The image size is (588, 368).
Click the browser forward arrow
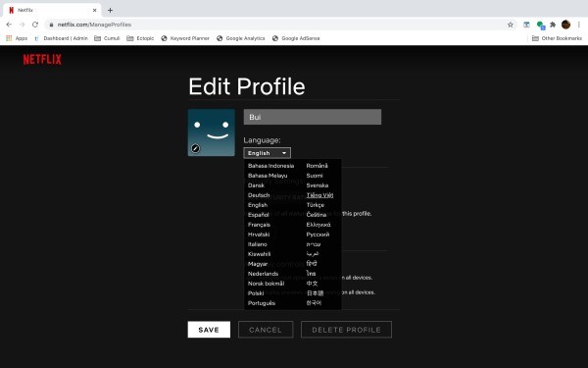23,25
